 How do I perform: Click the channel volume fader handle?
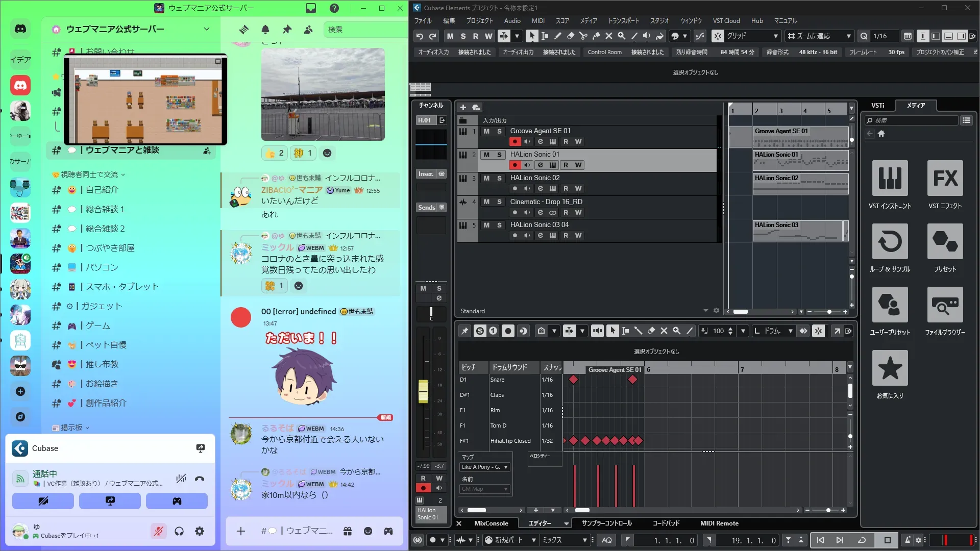pyautogui.click(x=423, y=391)
